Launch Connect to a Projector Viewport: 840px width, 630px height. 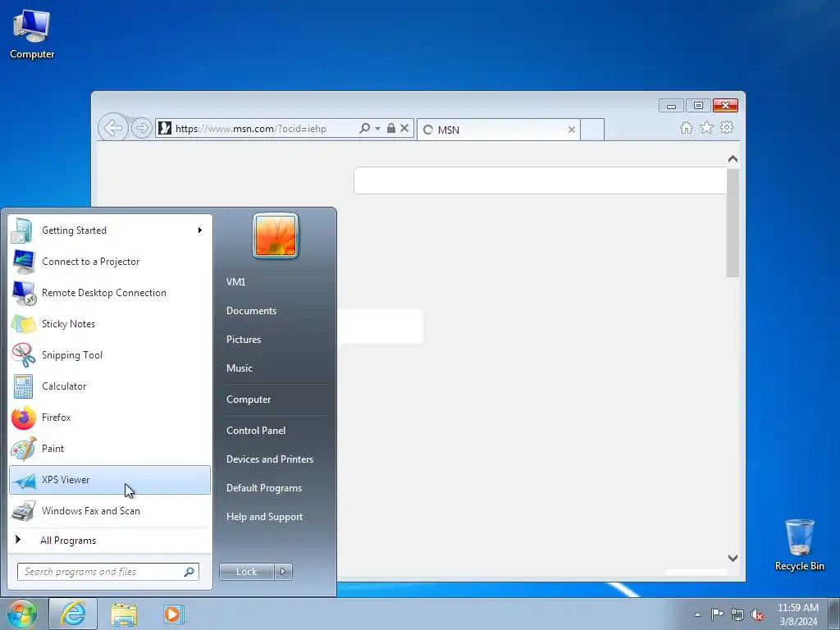[110, 262]
